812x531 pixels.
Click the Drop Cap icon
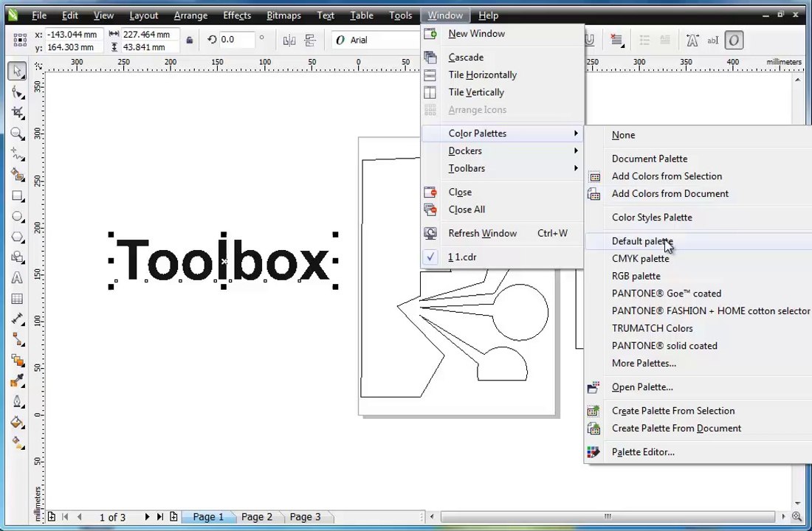coord(665,41)
